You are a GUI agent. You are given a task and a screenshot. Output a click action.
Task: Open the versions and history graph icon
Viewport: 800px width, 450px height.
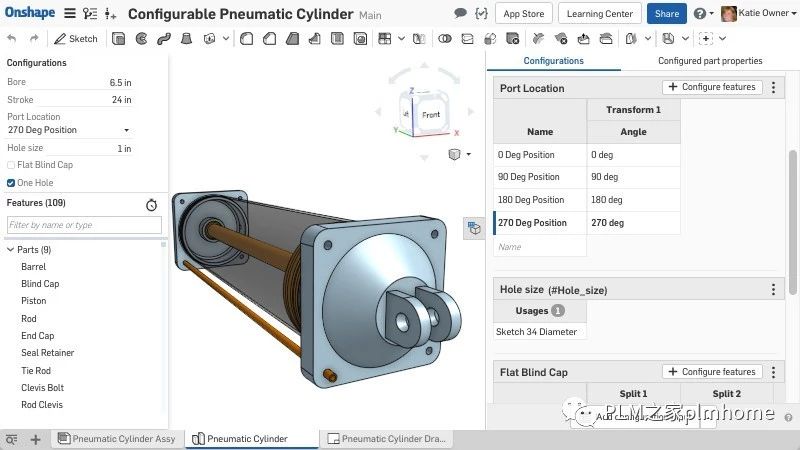coord(90,14)
